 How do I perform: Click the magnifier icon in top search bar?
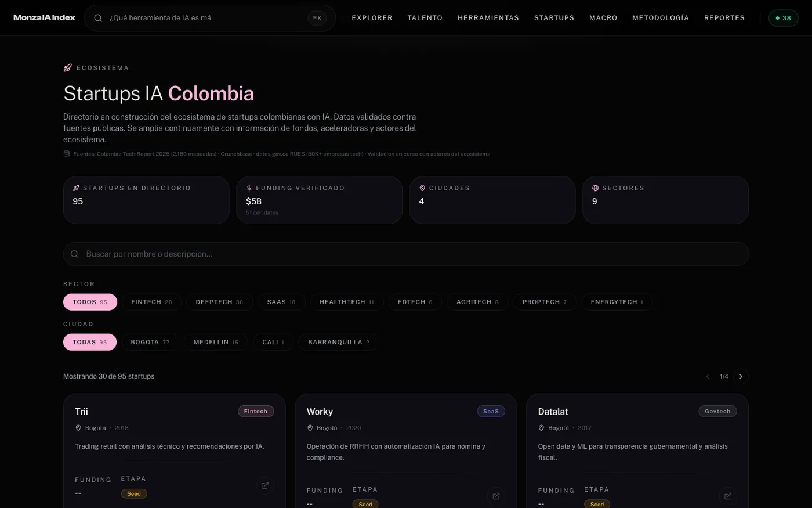(x=98, y=18)
